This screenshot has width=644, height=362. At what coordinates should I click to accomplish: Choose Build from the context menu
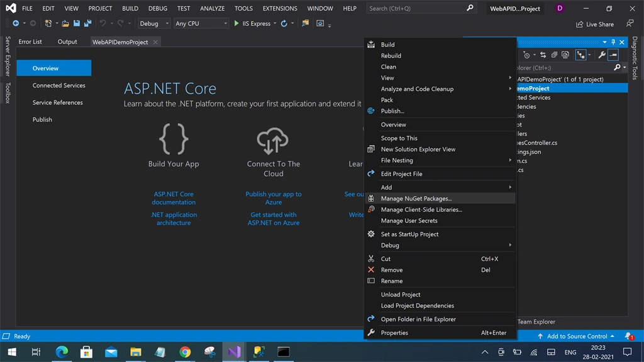pos(440,45)
